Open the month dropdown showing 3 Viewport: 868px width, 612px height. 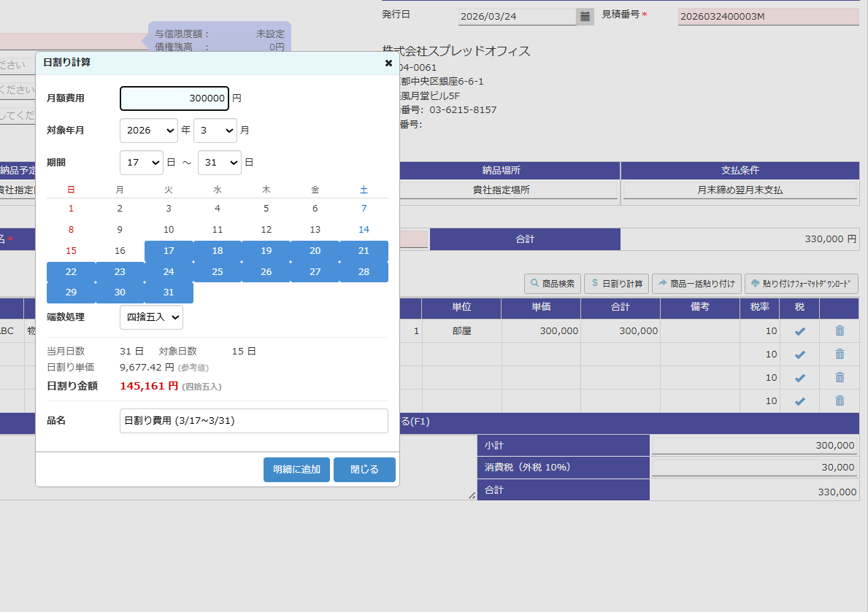(215, 130)
